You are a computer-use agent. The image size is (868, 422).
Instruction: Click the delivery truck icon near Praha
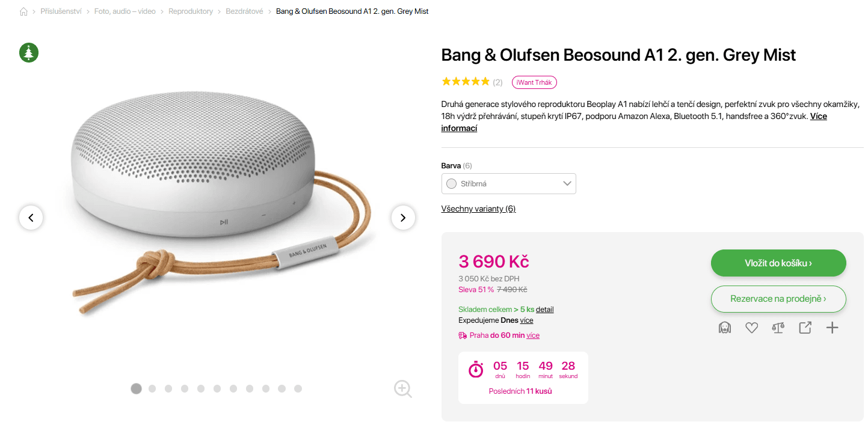click(x=462, y=335)
